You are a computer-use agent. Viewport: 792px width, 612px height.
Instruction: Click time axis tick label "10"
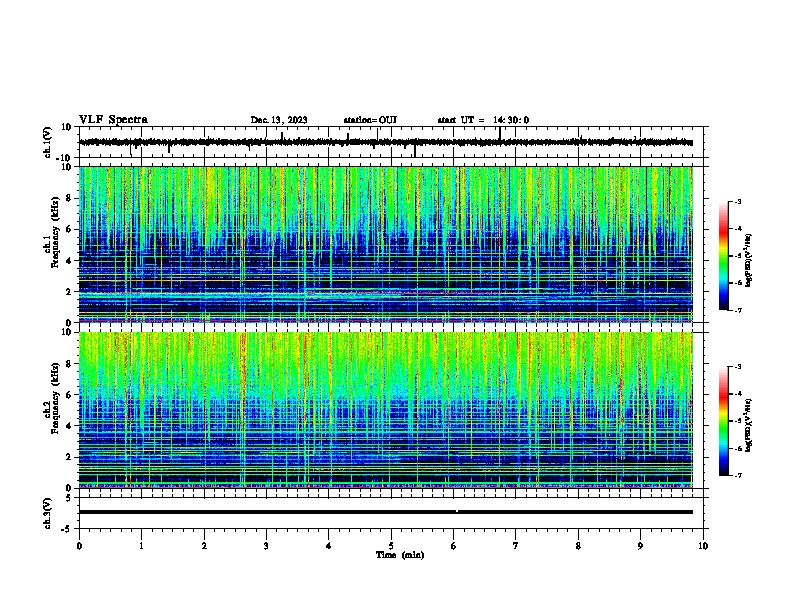(x=703, y=546)
